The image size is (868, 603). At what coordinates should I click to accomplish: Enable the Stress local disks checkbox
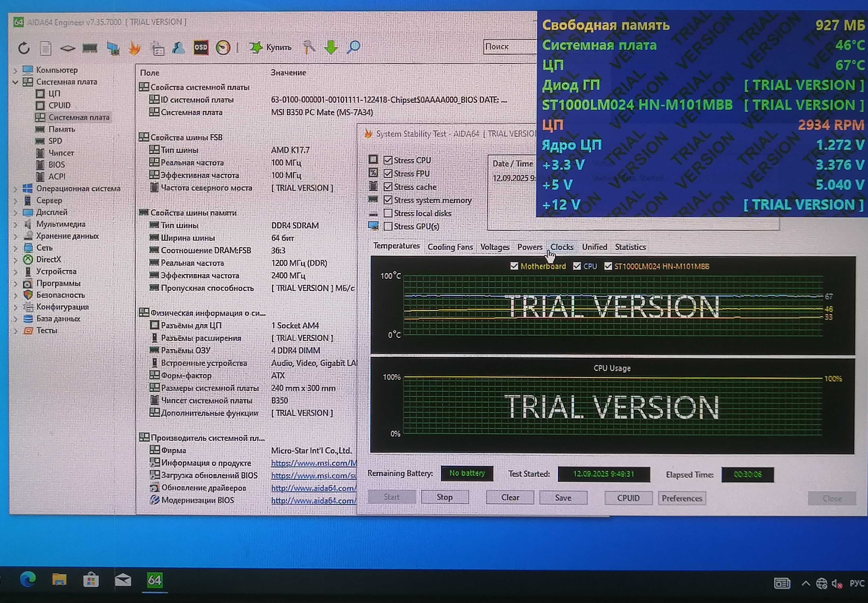coord(387,213)
